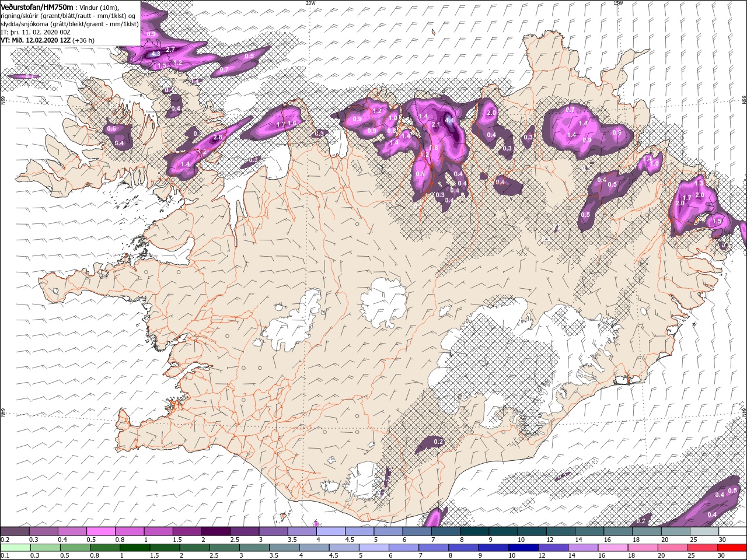This screenshot has height=560, width=747.
Task: Select pink swatch between 0.5 and 0.8, upper legend
Action: pyautogui.click(x=102, y=531)
